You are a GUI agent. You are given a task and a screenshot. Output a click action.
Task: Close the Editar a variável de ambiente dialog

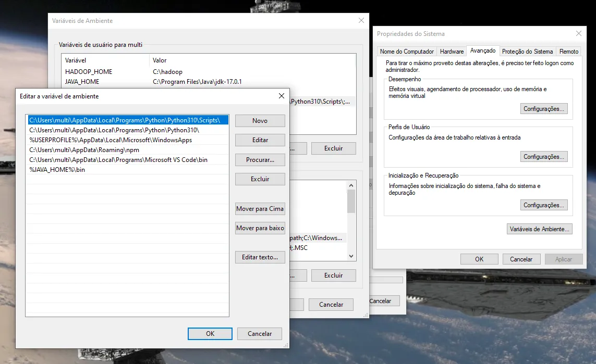pos(281,96)
